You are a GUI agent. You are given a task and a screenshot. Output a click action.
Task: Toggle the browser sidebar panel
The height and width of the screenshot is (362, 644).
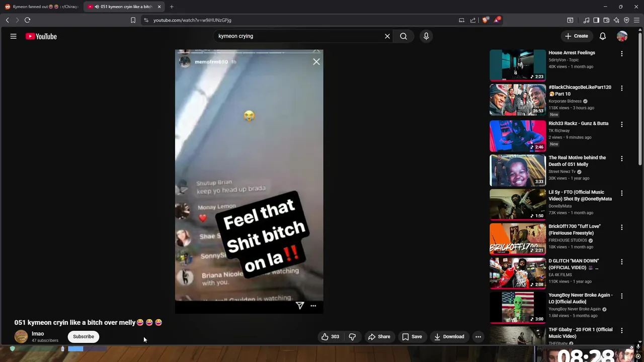click(x=596, y=20)
